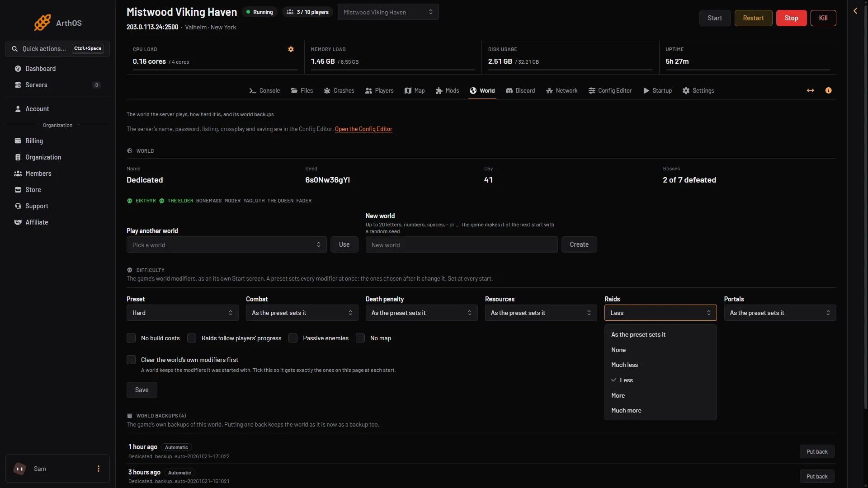Click the Create world button

point(579,244)
